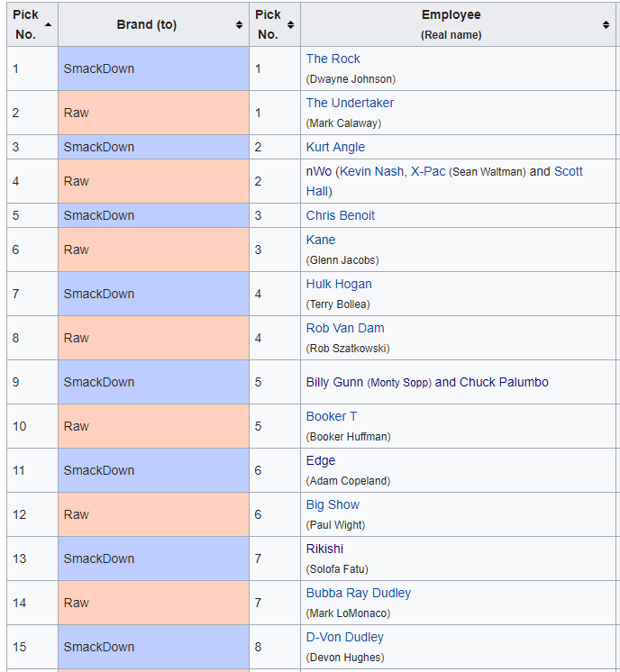Go to Chris Benoit page
620x672 pixels.
coord(340,215)
